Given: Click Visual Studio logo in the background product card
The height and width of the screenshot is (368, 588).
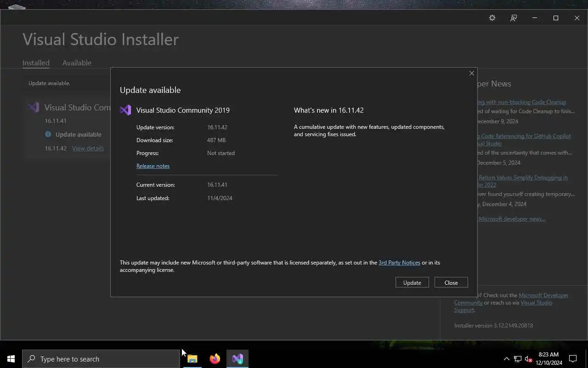Looking at the screenshot, I should [x=34, y=108].
